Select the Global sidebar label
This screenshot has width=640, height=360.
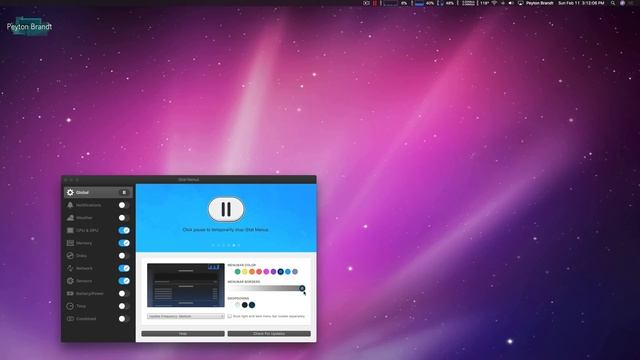tap(82, 192)
